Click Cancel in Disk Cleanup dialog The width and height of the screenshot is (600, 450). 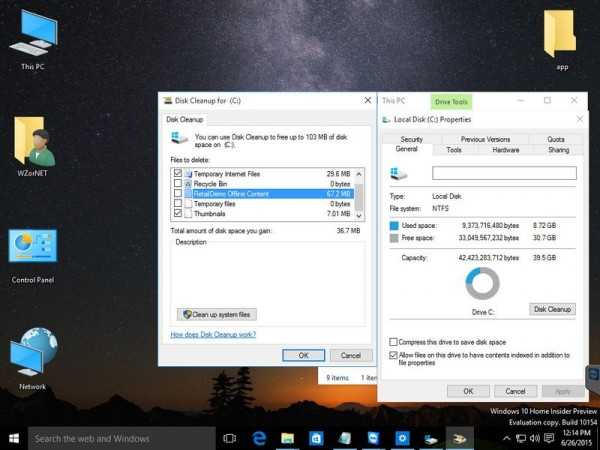(351, 355)
